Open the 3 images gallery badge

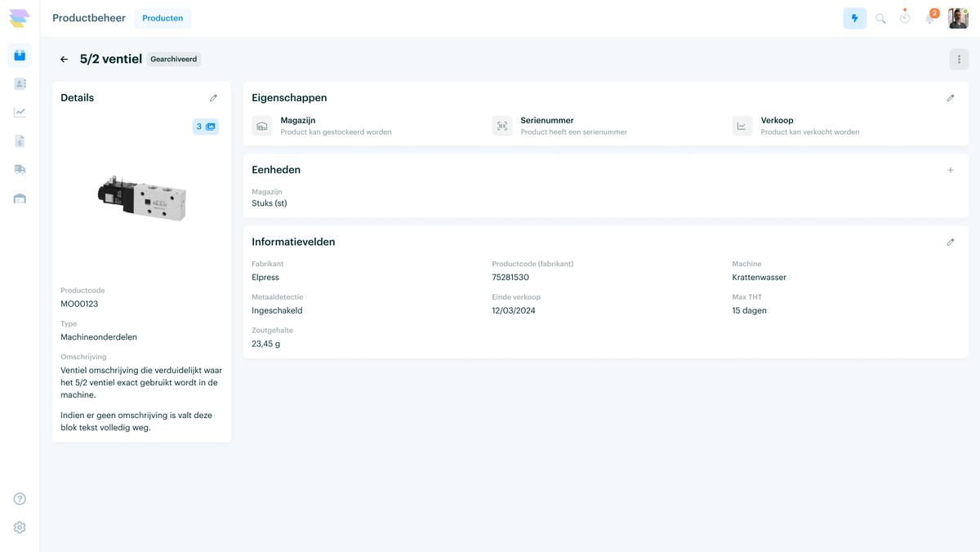click(x=206, y=127)
